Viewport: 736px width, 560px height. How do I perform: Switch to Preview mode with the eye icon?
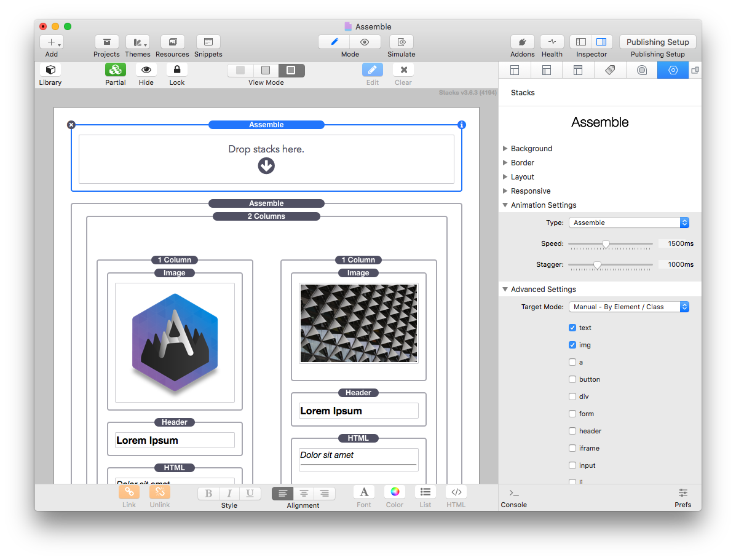pyautogui.click(x=365, y=42)
